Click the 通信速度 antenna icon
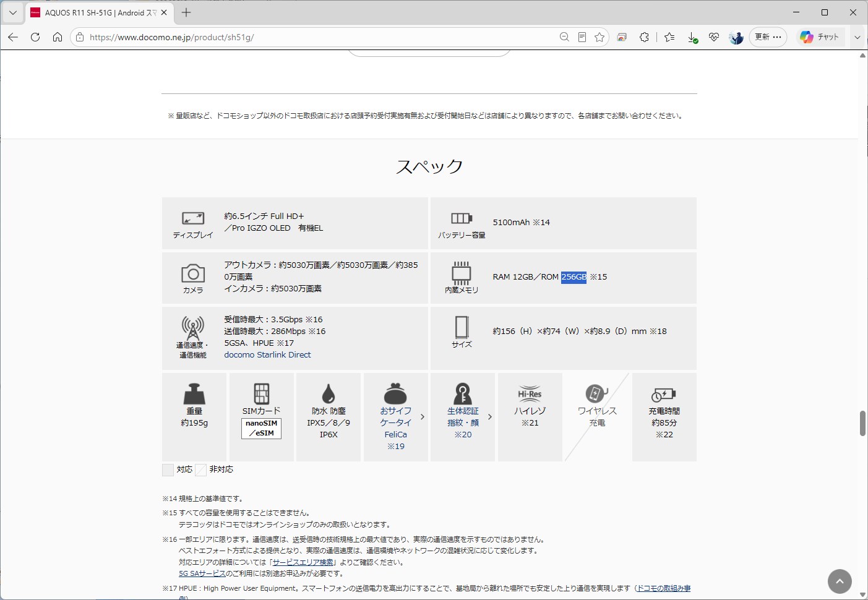 193,328
